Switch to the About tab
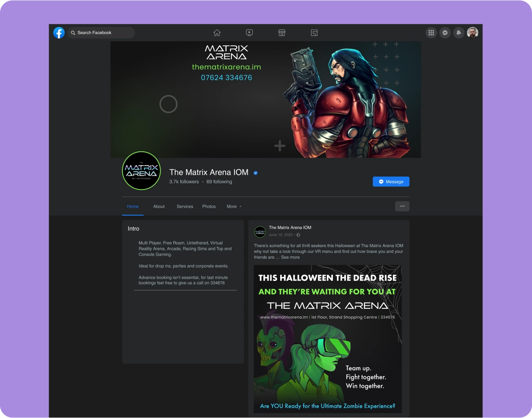The width and height of the screenshot is (532, 418). 159,206
